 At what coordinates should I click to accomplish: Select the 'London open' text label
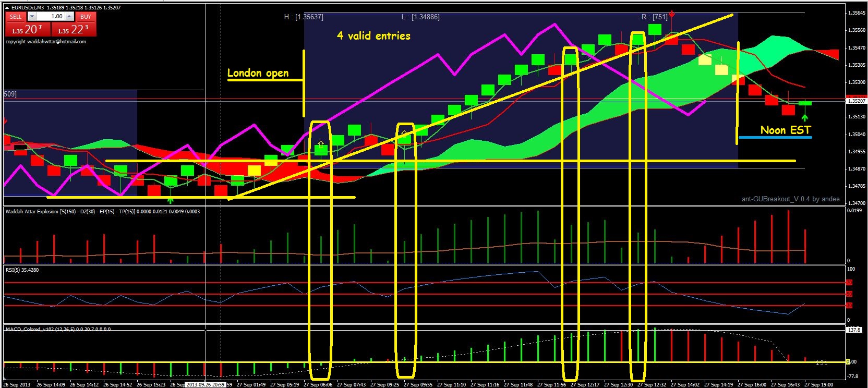click(x=258, y=73)
